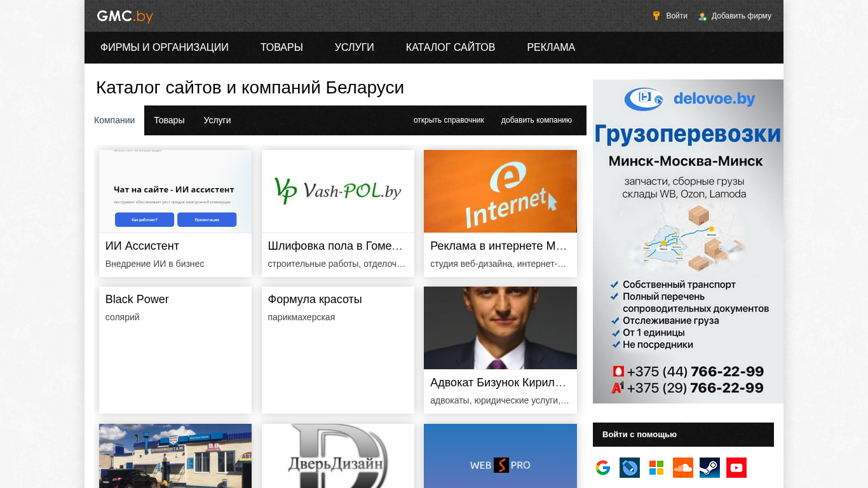This screenshot has height=488, width=868.
Task: Open the Black Power company title
Action: pos(137,299)
